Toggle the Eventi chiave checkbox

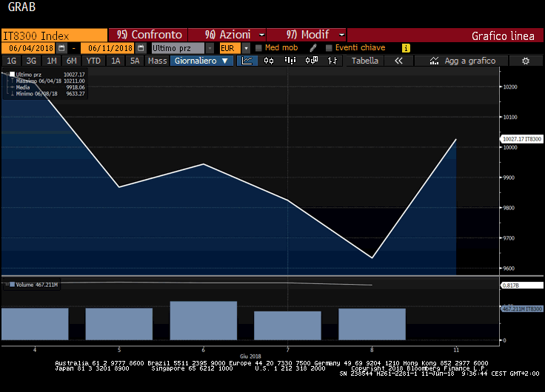329,48
